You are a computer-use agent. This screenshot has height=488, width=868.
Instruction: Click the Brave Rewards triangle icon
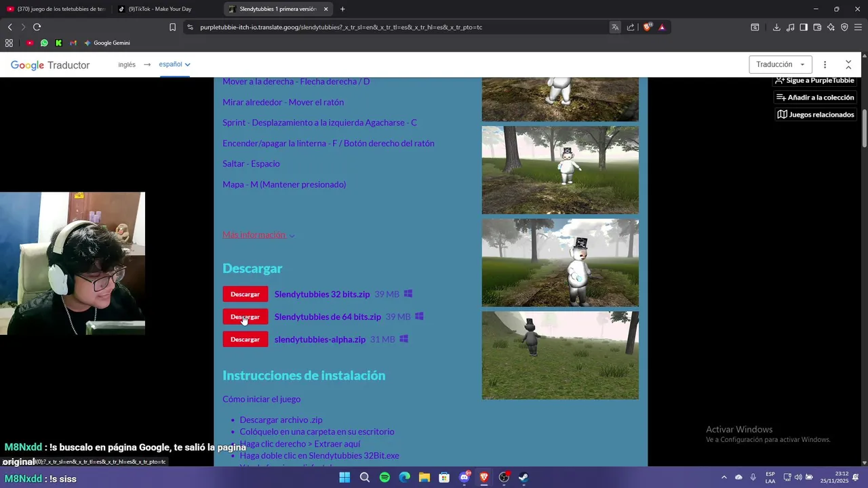point(662,27)
